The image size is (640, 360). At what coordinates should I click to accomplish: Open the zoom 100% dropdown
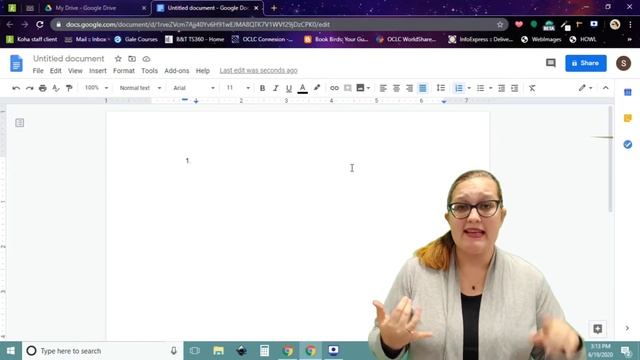pos(96,88)
